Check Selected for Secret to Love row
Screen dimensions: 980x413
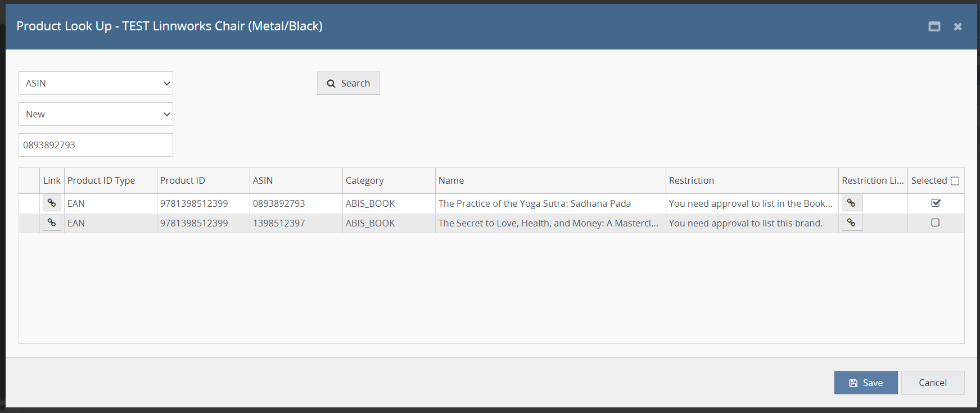click(936, 223)
